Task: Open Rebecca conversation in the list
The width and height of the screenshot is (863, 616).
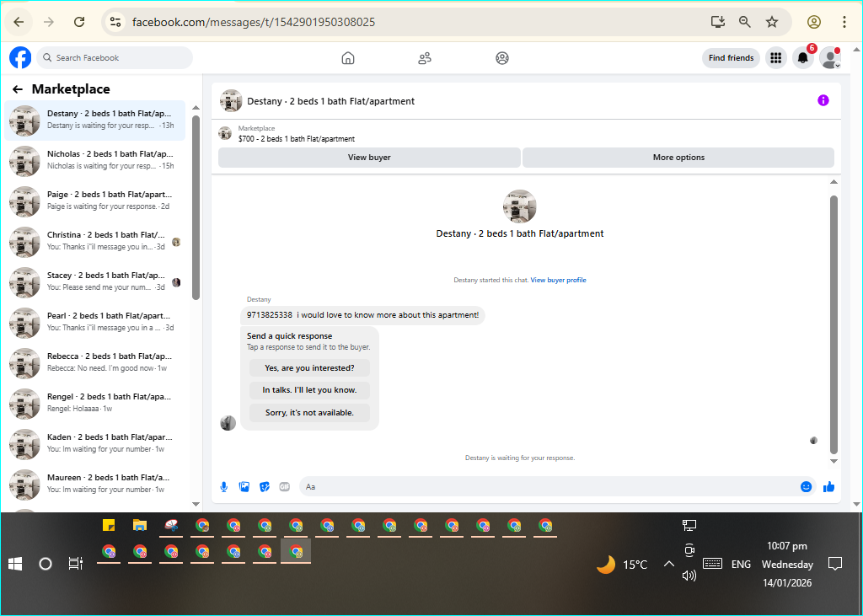Action: (x=94, y=362)
